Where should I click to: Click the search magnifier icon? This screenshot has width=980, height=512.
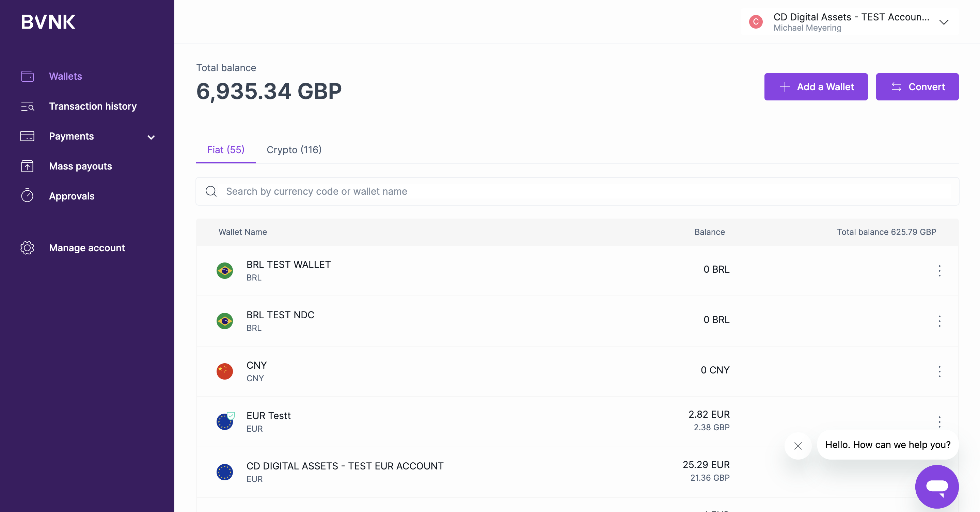tap(211, 191)
